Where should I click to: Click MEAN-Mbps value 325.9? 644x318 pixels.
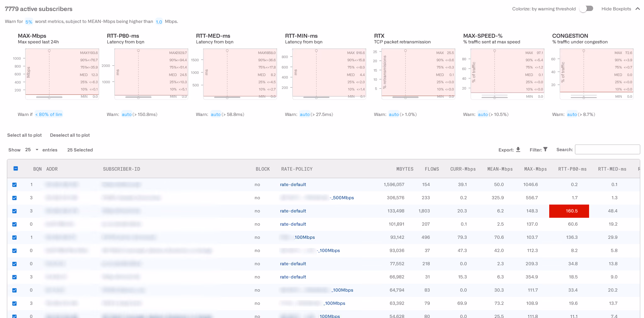(498, 198)
